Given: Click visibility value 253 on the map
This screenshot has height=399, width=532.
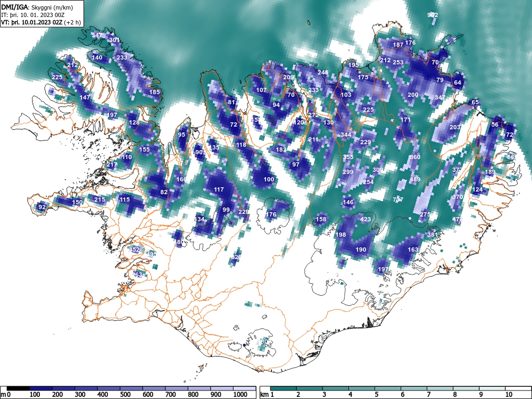Looking at the screenshot, I should (398, 62).
